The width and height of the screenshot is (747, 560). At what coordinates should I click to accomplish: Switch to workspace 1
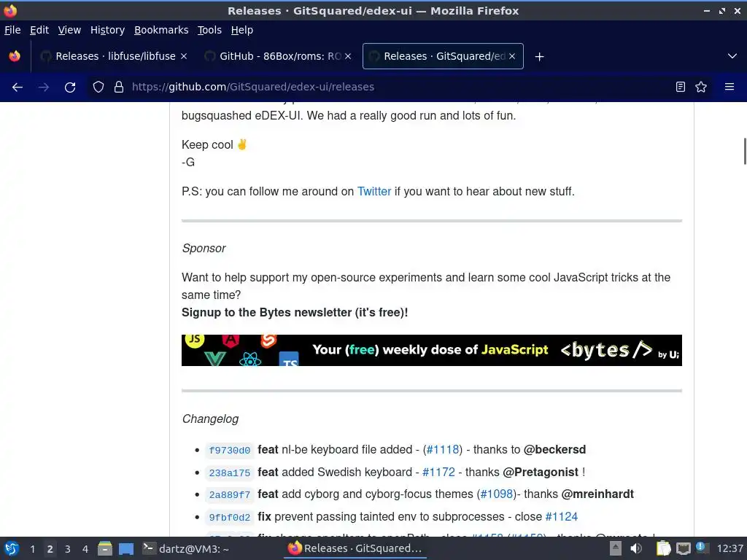[x=32, y=549]
